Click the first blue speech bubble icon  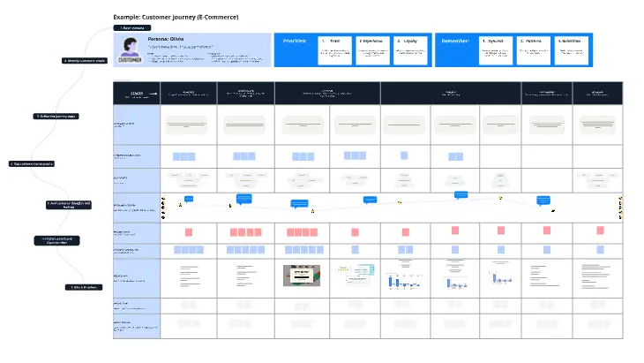(186, 199)
